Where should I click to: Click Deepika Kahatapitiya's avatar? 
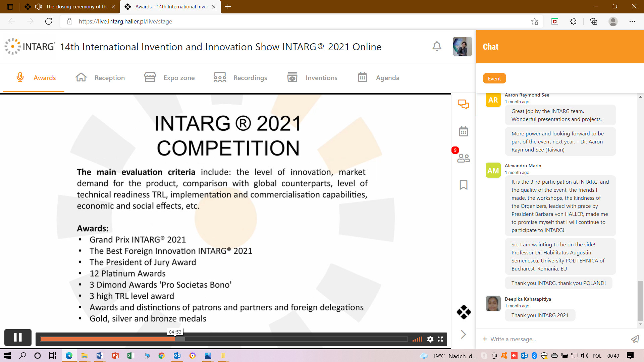coord(493,304)
